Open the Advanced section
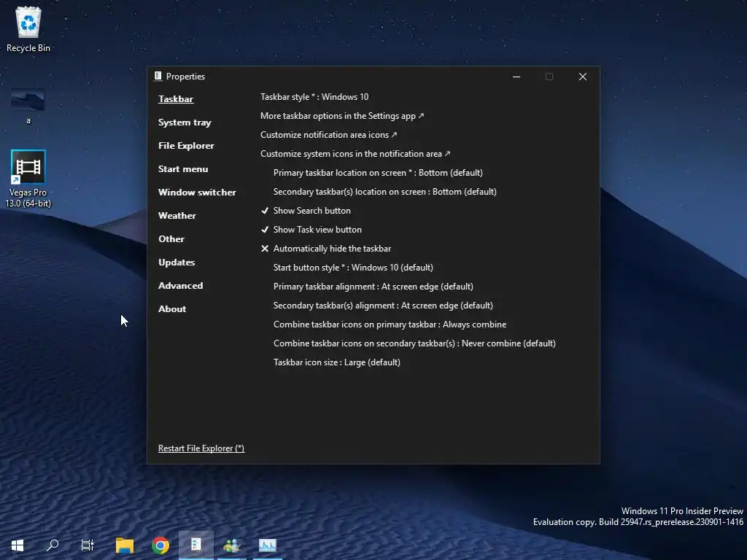This screenshot has width=747, height=560. click(x=181, y=286)
